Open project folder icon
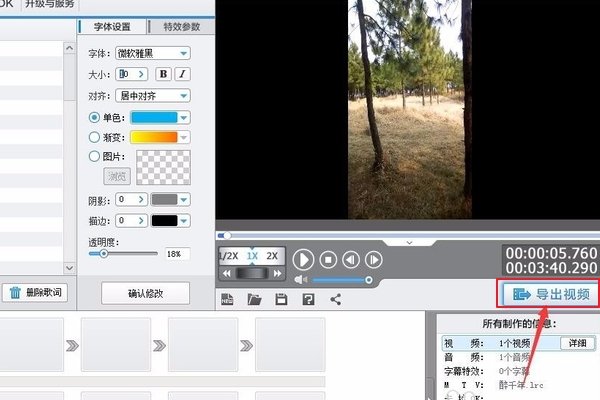Screen dimensions: 600x400 click(254, 299)
